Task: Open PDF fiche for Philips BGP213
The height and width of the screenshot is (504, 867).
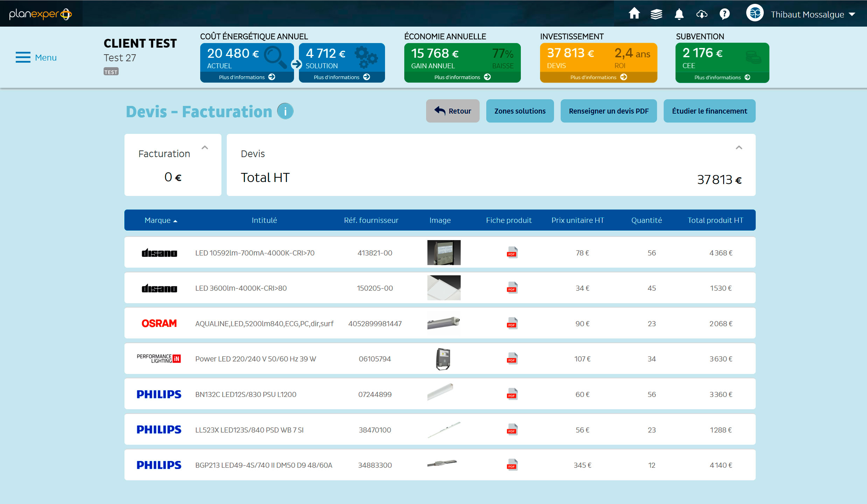Action: click(x=512, y=465)
